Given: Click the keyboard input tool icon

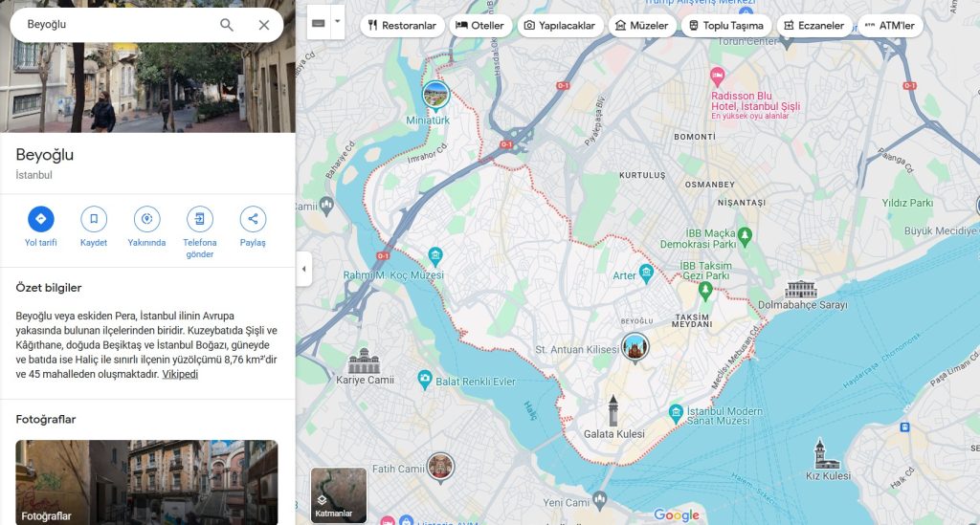Looking at the screenshot, I should pyautogui.click(x=318, y=23).
